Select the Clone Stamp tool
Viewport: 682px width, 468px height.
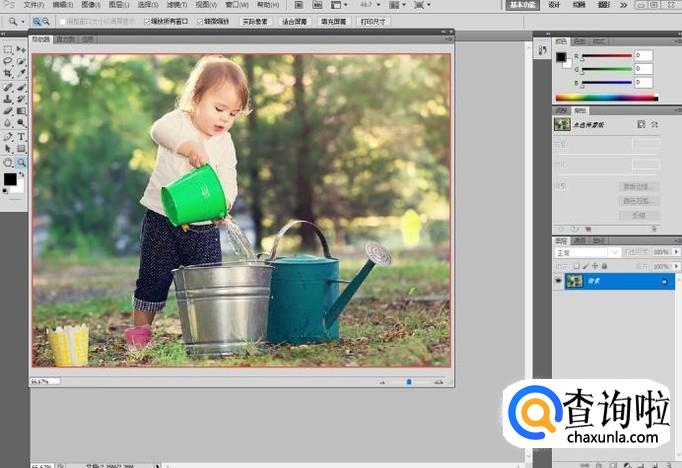click(7, 99)
